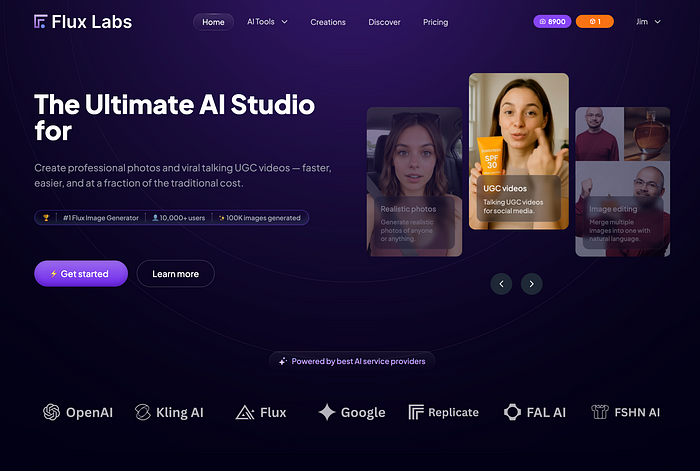The image size is (700, 471).
Task: Click the FAL AI logo
Action: 535,412
